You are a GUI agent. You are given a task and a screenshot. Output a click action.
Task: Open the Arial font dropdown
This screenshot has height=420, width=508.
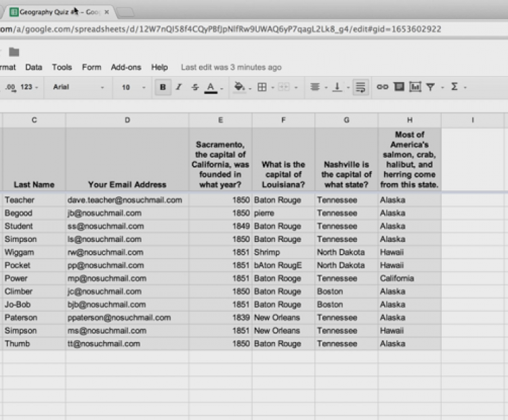pos(79,87)
